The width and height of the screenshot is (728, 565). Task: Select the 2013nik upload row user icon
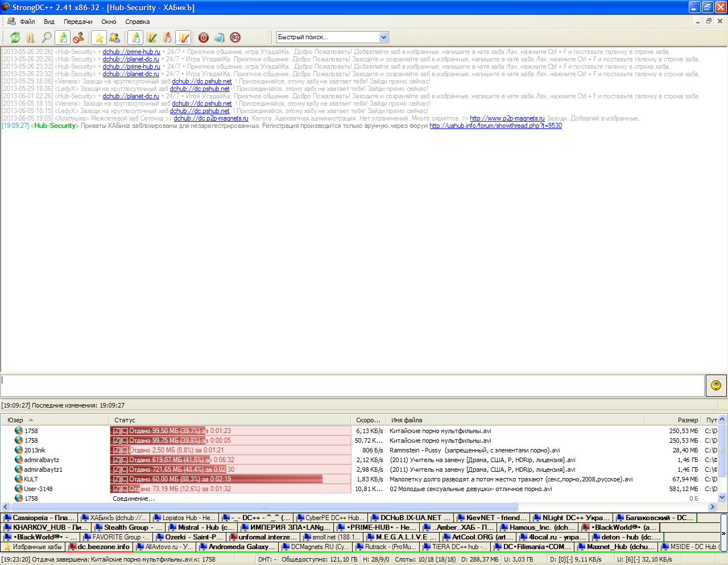19,450
